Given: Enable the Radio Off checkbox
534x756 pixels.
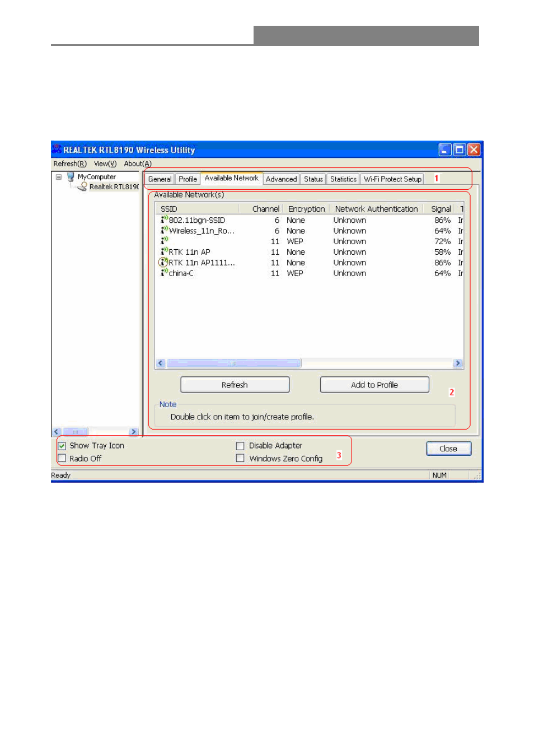Looking at the screenshot, I should pos(62,458).
